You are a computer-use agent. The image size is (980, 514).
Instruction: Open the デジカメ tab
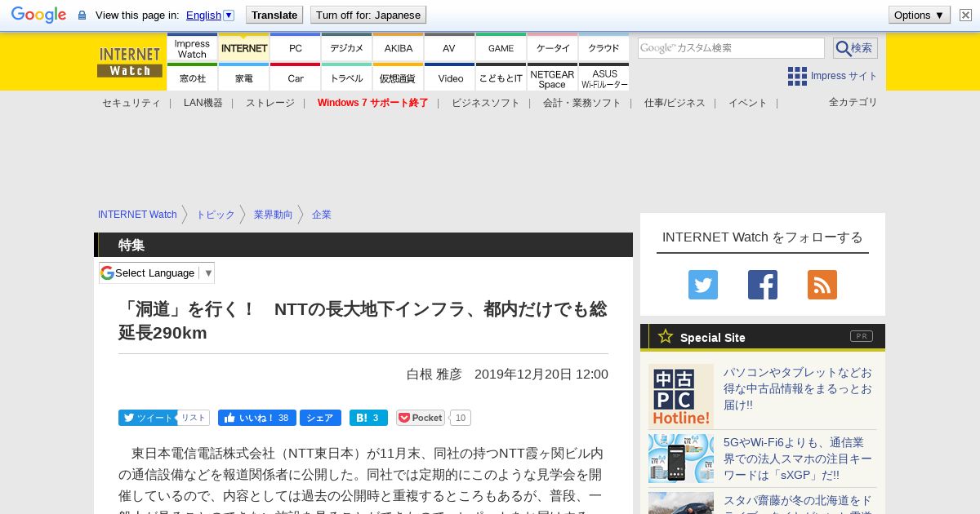347,48
